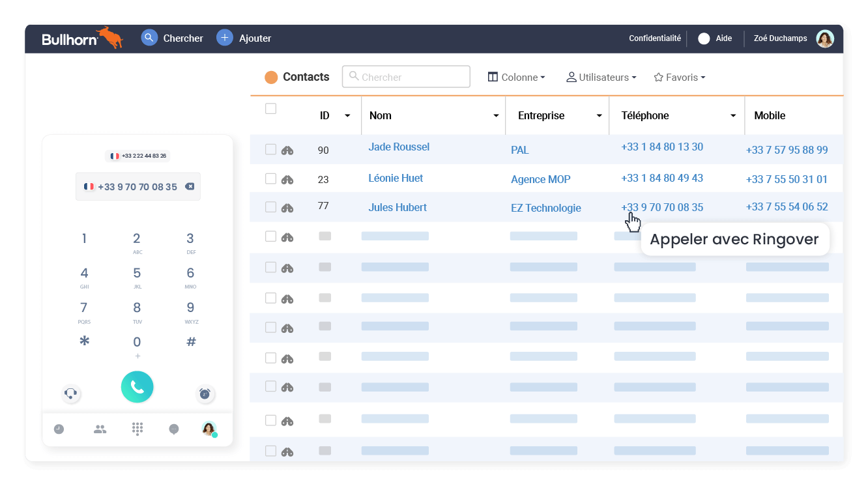Click the headset audio settings icon
Image resolution: width=868 pixels, height=486 pixels.
pyautogui.click(x=71, y=393)
